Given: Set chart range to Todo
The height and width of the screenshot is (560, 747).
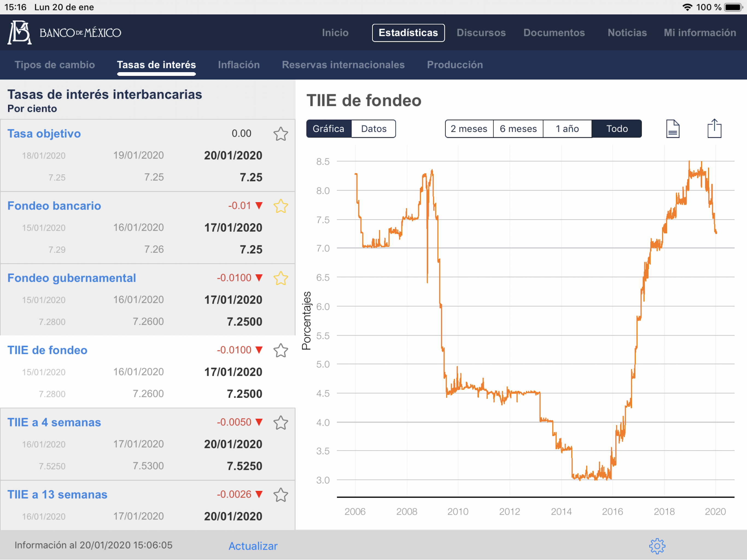Looking at the screenshot, I should tap(617, 129).
